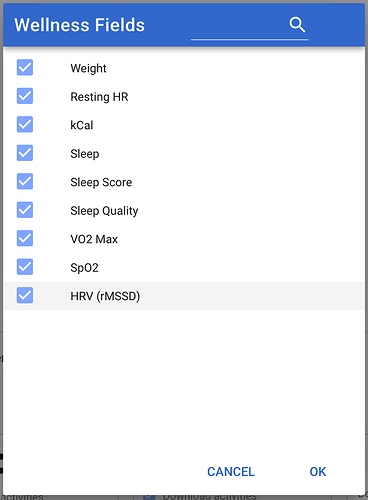This screenshot has width=368, height=500.
Task: Toggle the HRV (rMSSD) checkbox
Action: (25, 295)
